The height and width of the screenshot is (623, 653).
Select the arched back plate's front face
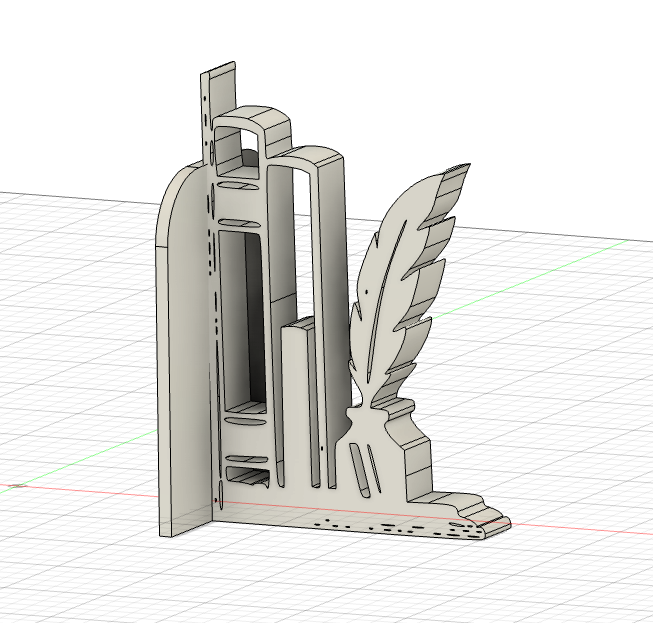click(x=188, y=350)
